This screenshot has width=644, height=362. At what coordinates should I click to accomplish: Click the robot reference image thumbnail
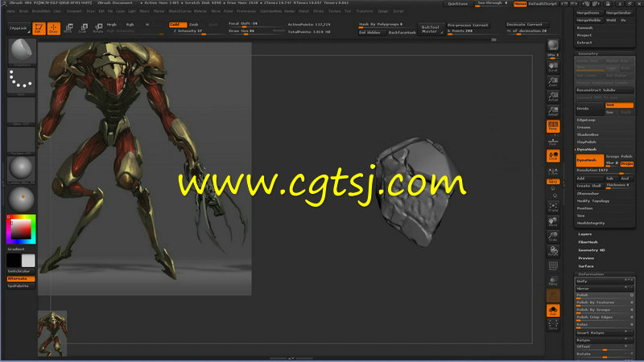click(52, 333)
